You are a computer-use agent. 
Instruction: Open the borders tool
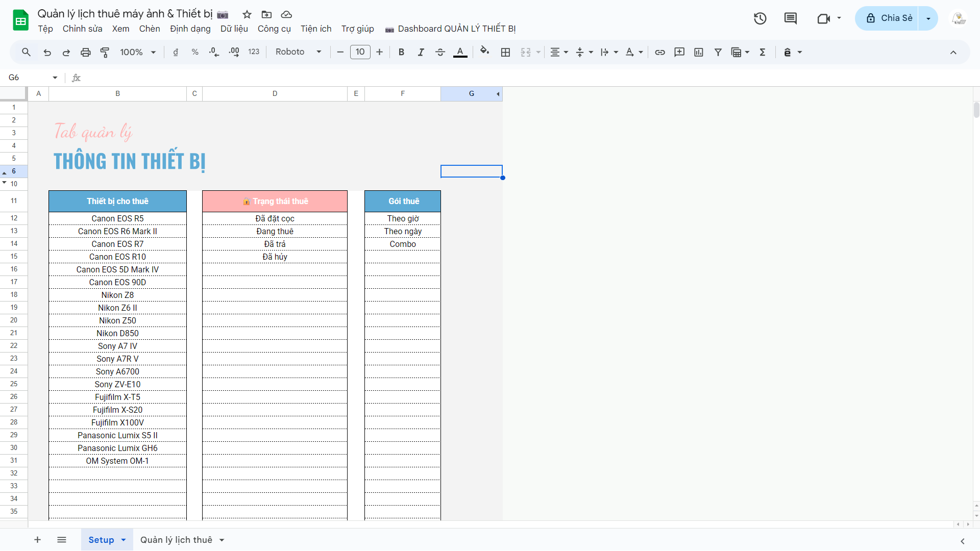pyautogui.click(x=505, y=52)
